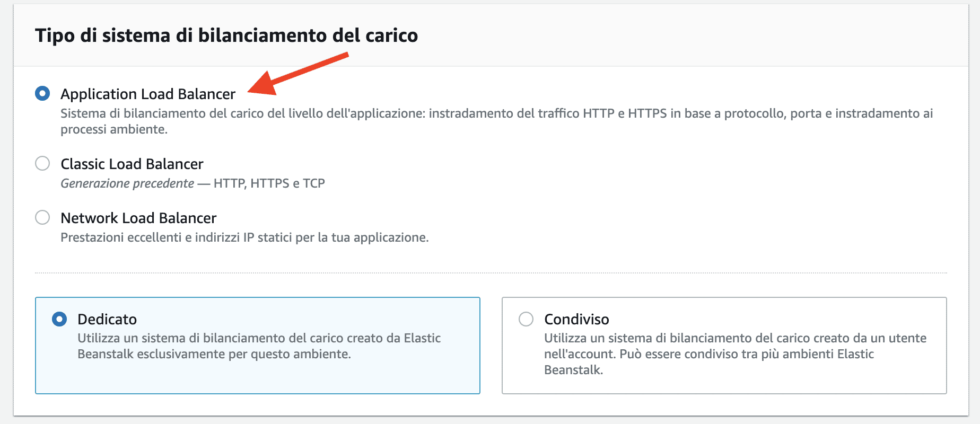Click the empty circle beside Network Load Balancer
This screenshot has width=980, height=424.
click(42, 217)
